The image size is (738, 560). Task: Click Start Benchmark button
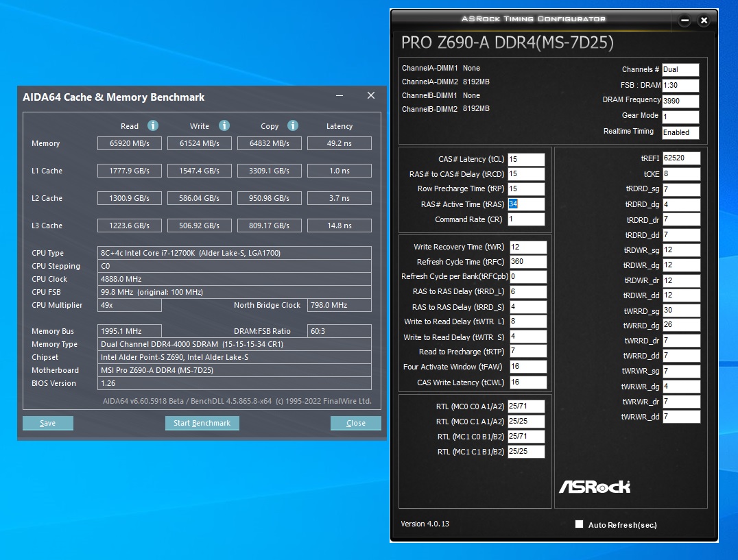tap(202, 423)
